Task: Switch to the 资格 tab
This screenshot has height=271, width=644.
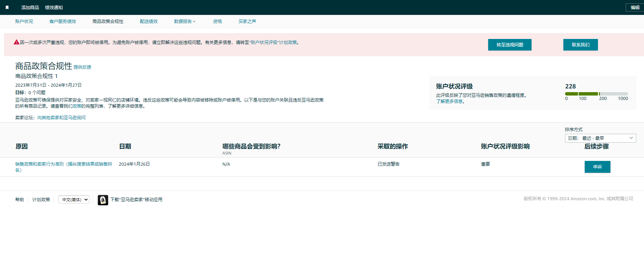Action: (217, 21)
